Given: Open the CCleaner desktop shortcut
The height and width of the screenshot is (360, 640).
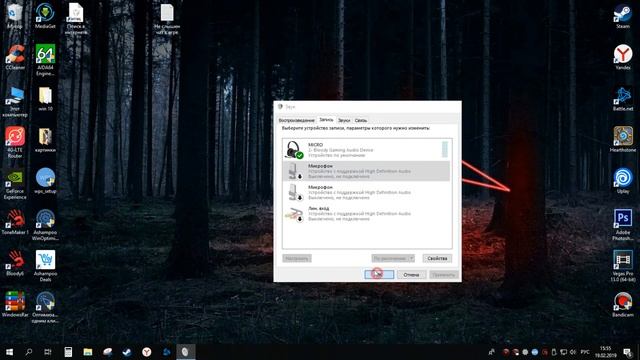Looking at the screenshot, I should click(x=15, y=57).
